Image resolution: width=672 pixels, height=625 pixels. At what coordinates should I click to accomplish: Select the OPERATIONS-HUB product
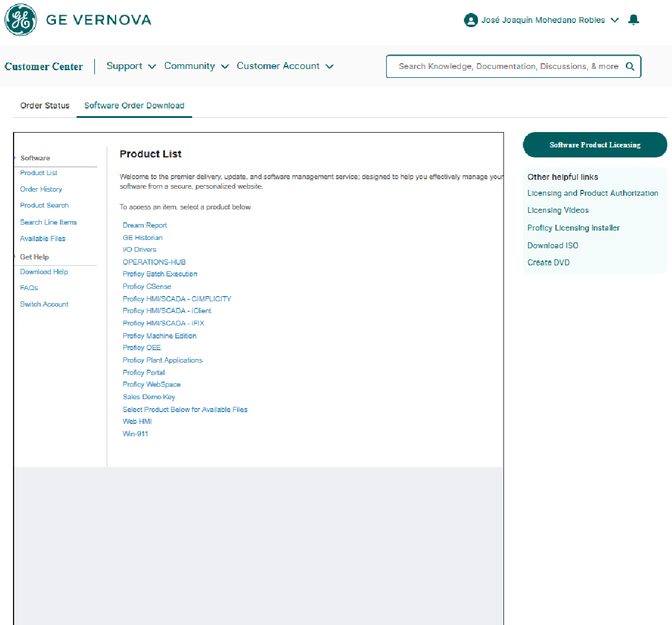154,262
